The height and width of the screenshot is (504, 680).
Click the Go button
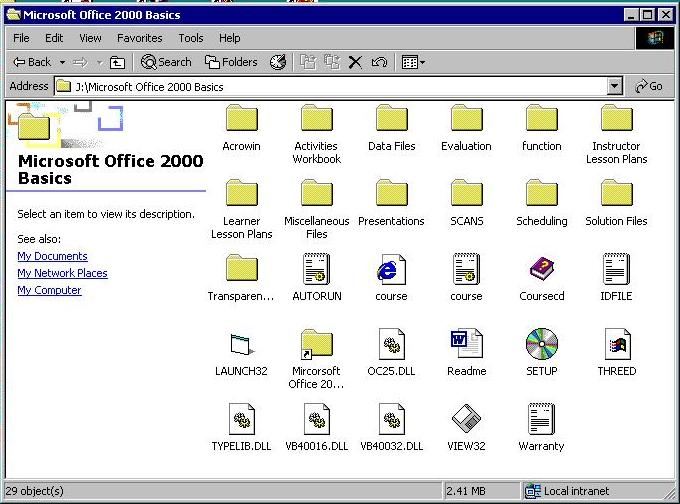(649, 86)
